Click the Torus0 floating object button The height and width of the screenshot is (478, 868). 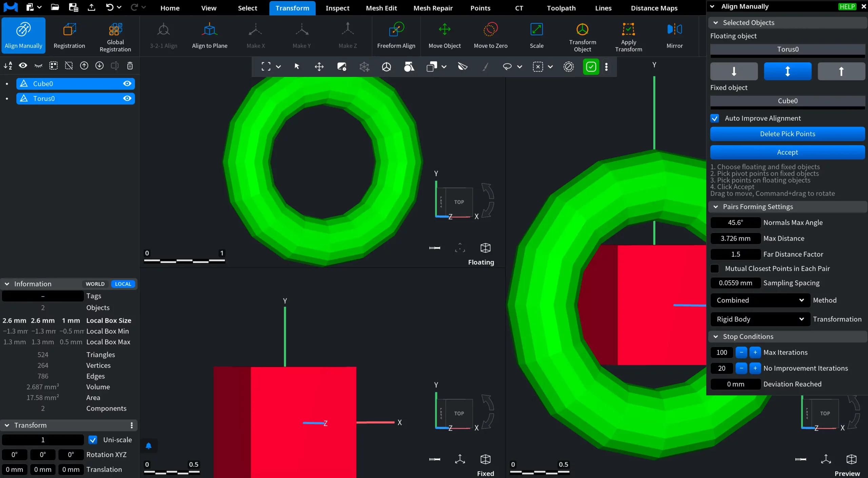click(x=788, y=49)
